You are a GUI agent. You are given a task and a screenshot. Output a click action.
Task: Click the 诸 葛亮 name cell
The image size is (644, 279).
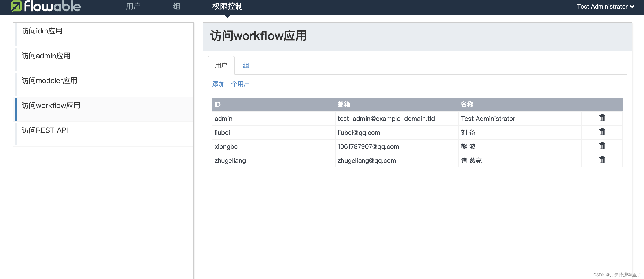[x=520, y=160]
